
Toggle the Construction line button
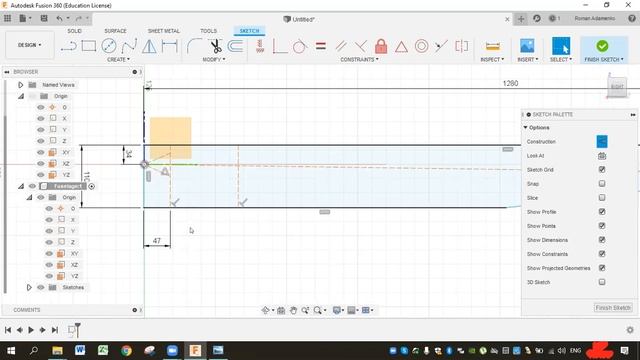(x=602, y=142)
